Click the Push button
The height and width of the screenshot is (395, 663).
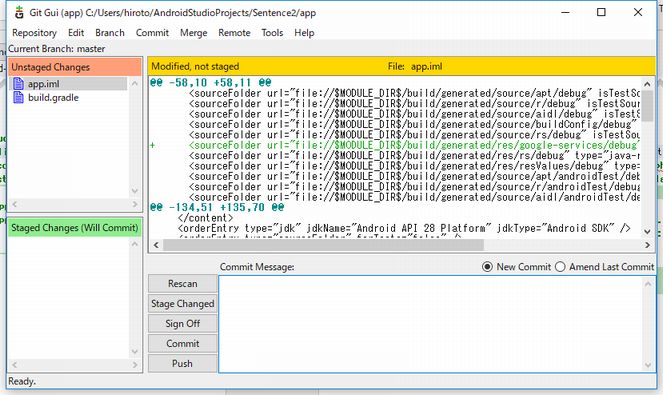[183, 363]
